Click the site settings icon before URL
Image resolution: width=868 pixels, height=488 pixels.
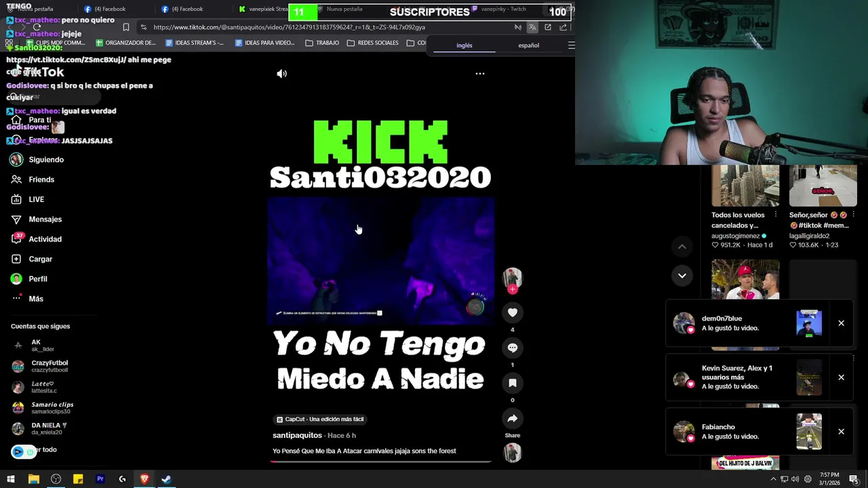tap(143, 27)
